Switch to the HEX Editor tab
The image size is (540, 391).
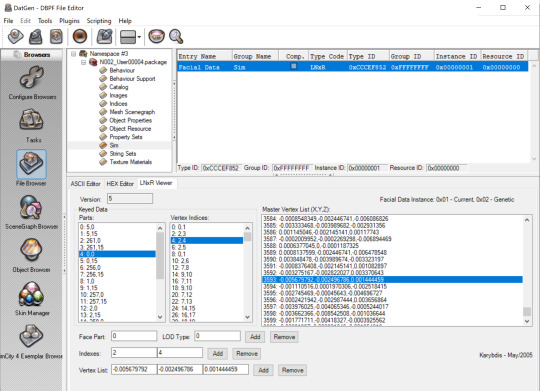coord(120,184)
